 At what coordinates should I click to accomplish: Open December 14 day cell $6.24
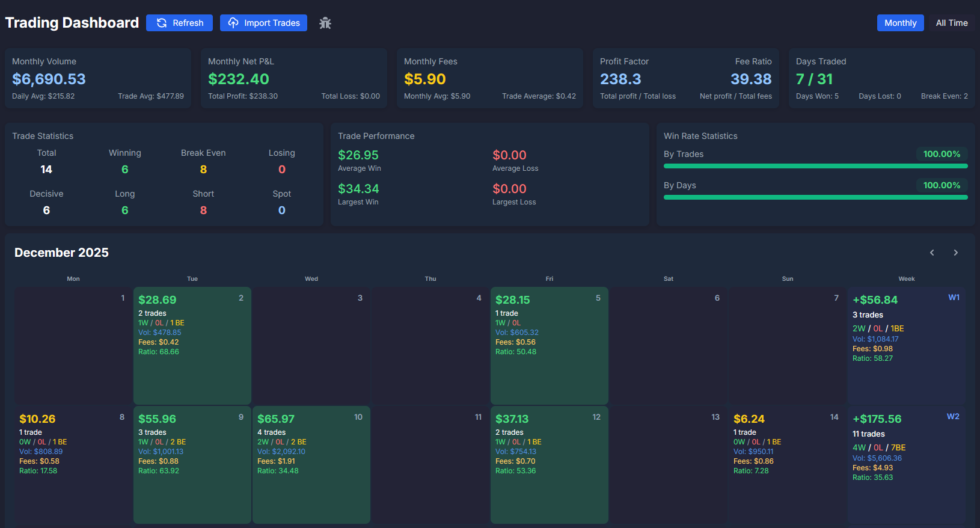(x=788, y=465)
